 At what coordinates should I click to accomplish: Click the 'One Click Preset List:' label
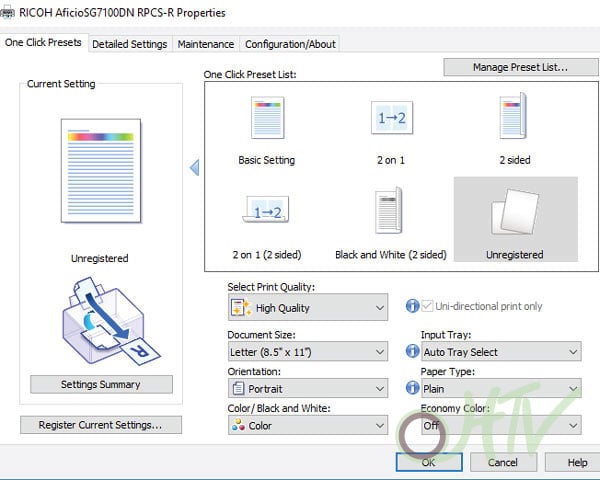point(250,74)
